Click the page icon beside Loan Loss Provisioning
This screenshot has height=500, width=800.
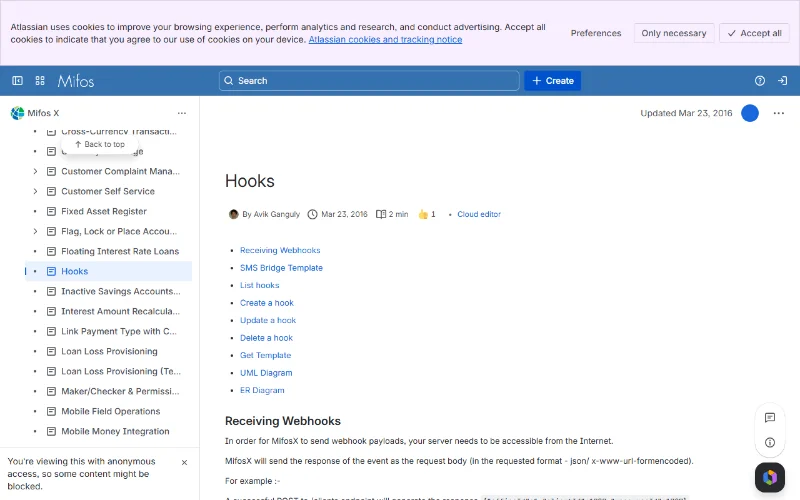tap(51, 352)
